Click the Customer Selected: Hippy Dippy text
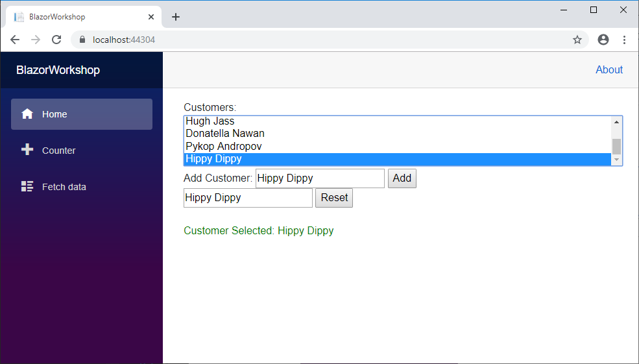 pos(259,231)
